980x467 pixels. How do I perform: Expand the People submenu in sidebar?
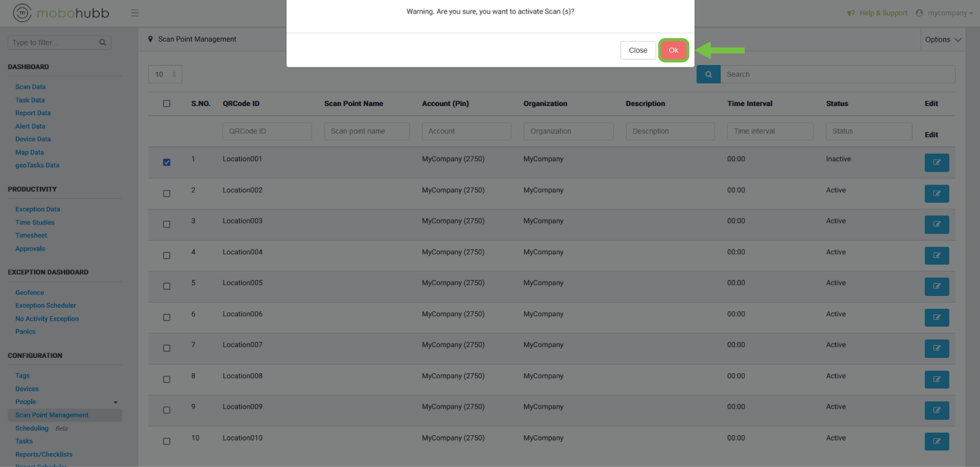click(x=115, y=402)
